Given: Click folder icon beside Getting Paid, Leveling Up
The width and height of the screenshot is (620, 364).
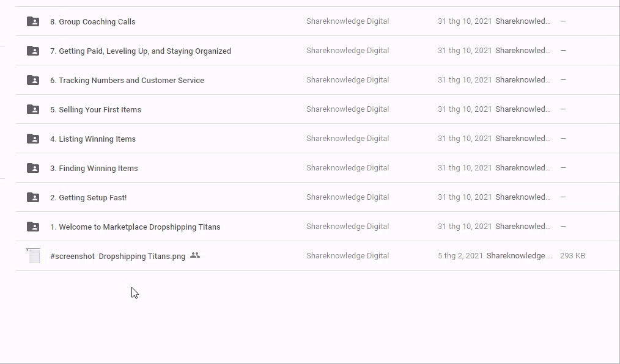Looking at the screenshot, I should 33,51.
